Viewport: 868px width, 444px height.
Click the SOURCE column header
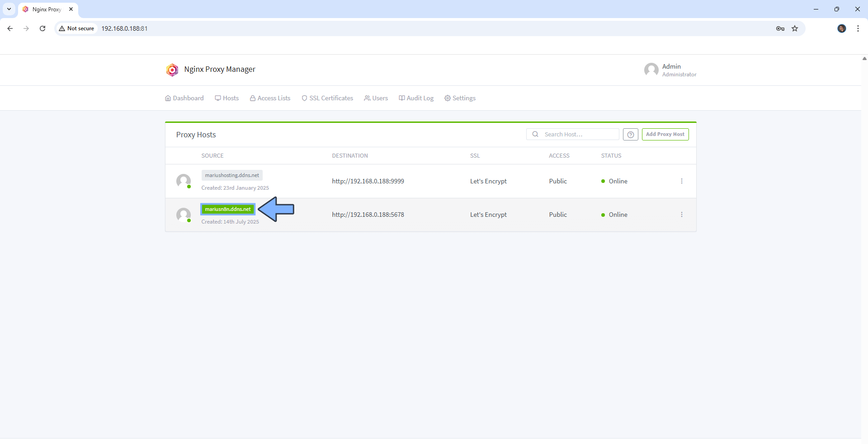pos(212,156)
